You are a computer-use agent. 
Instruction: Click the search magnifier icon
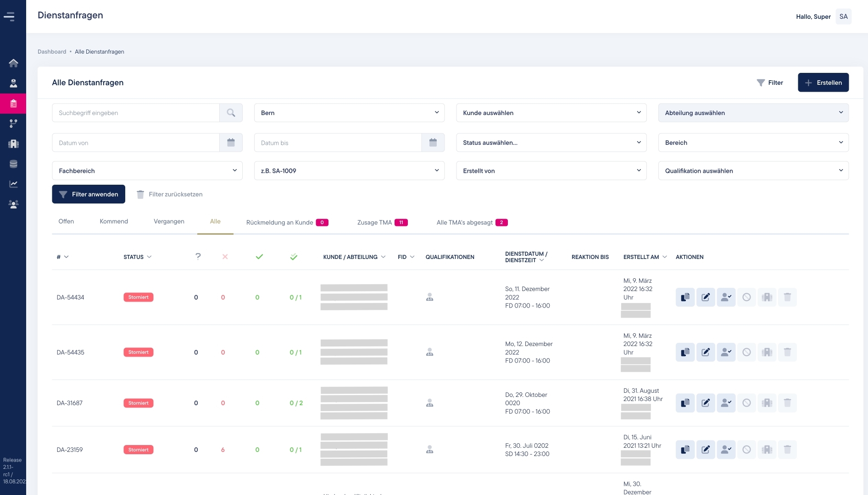click(x=231, y=113)
